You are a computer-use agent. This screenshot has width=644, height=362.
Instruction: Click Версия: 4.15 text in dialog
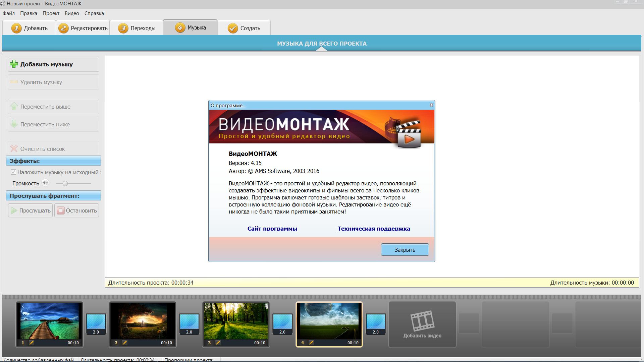coord(245,163)
